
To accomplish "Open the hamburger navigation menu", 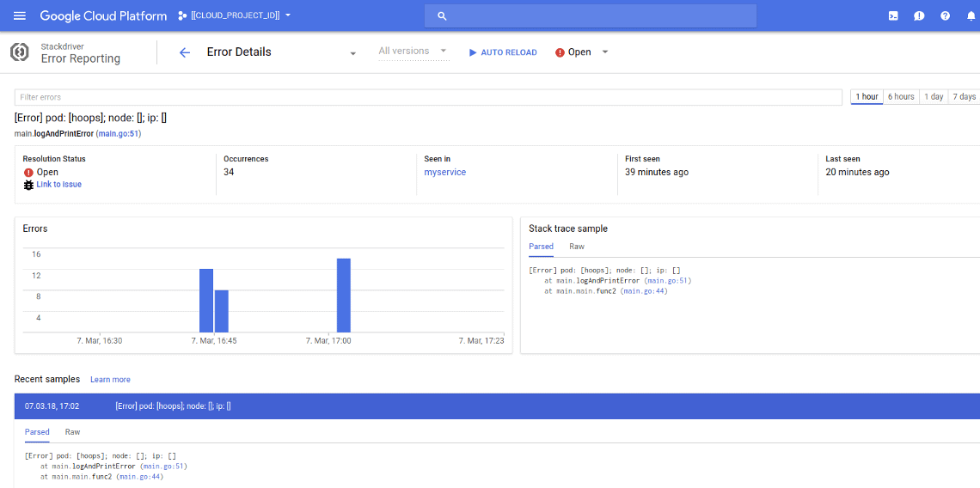I will [x=20, y=15].
